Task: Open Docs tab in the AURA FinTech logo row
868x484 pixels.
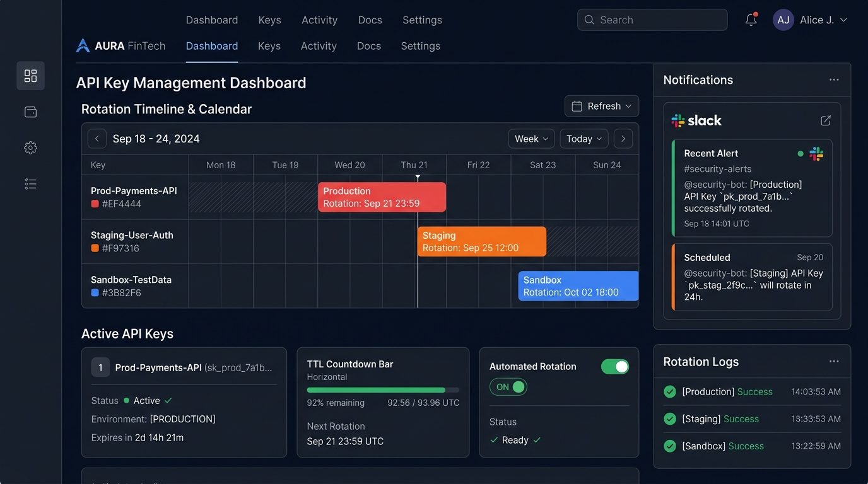Action: click(x=369, y=46)
